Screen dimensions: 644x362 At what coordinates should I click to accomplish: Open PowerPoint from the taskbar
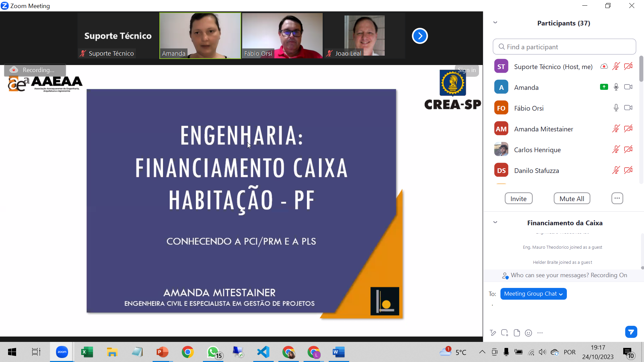pos(162,352)
